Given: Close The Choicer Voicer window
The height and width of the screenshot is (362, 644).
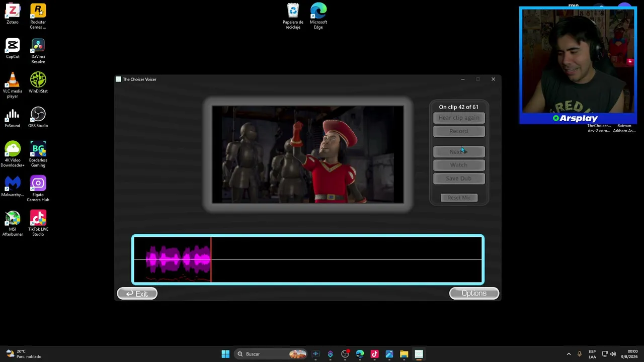Looking at the screenshot, I should pyautogui.click(x=493, y=79).
